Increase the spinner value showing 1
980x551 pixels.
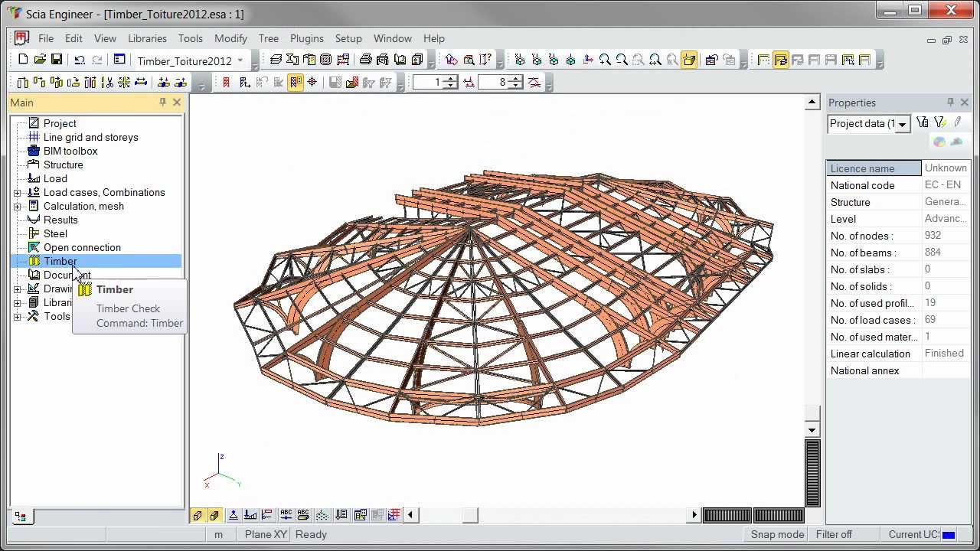click(x=451, y=79)
